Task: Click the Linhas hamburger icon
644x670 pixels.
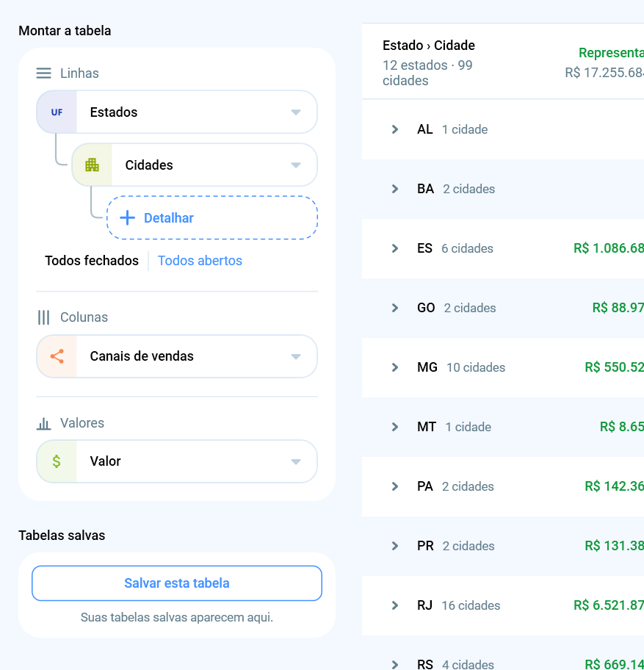Action: pyautogui.click(x=43, y=73)
